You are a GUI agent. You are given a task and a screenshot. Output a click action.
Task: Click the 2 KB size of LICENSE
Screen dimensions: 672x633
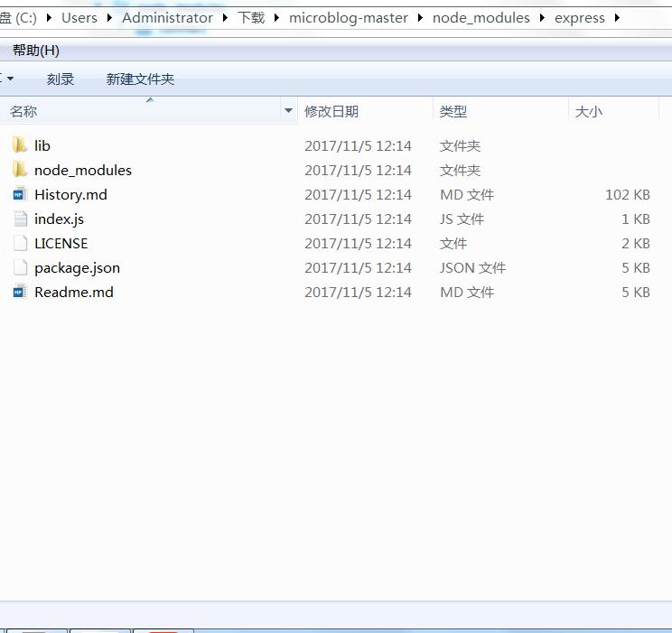(636, 244)
